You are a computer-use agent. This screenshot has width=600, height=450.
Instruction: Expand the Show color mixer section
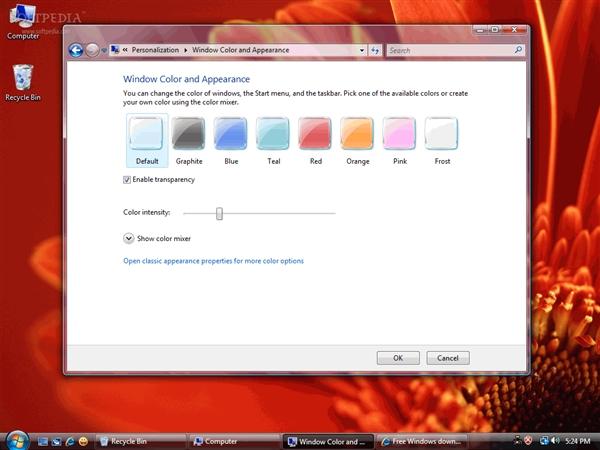(x=128, y=238)
